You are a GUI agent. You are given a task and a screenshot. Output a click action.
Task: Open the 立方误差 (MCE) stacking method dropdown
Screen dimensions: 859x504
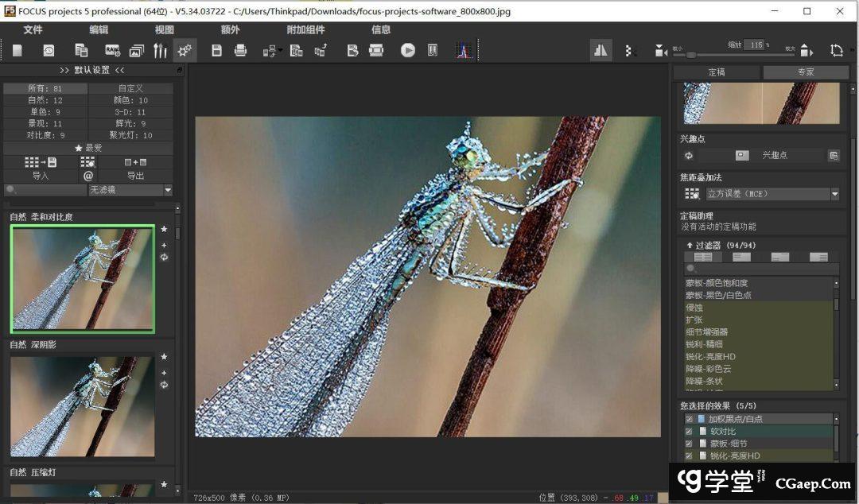[834, 194]
